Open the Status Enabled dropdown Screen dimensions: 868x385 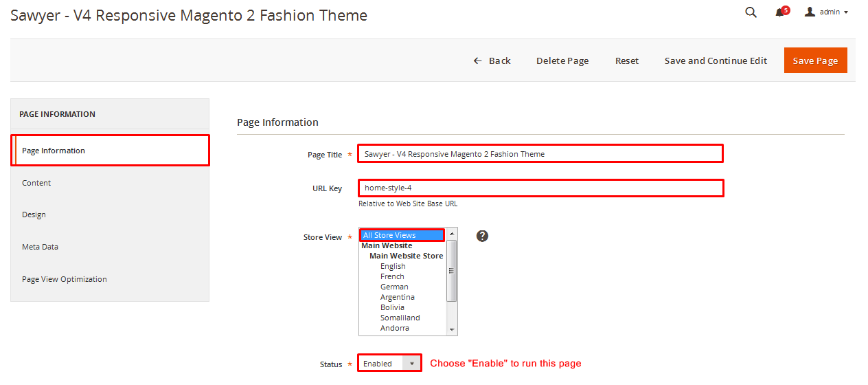pyautogui.click(x=389, y=363)
